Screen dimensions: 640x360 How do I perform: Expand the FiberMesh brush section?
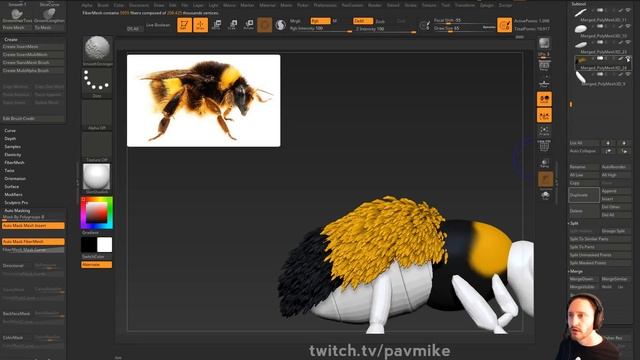pyautogui.click(x=14, y=162)
